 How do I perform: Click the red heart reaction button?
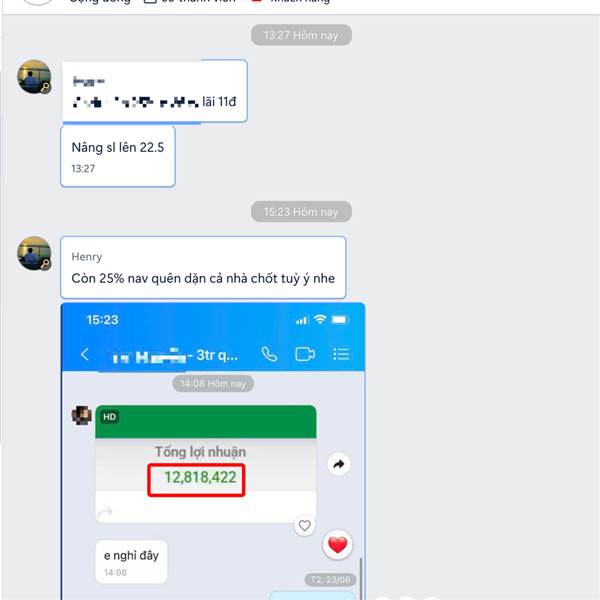tap(338, 545)
